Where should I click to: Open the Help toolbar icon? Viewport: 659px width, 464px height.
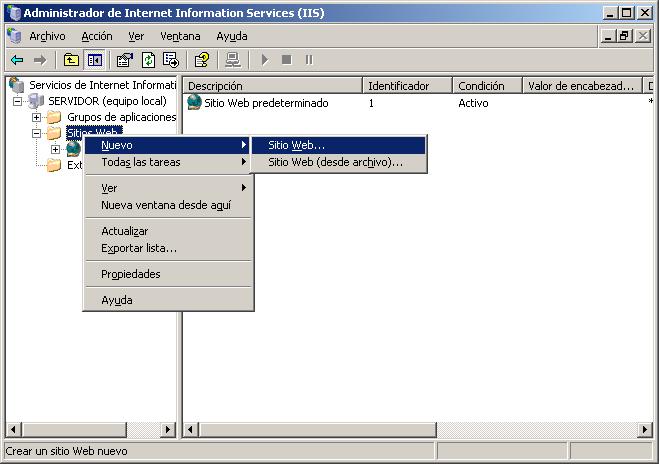tap(202, 60)
